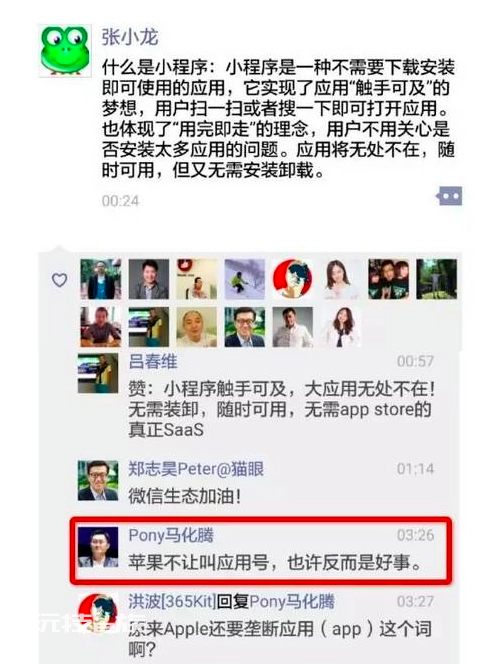The height and width of the screenshot is (664, 488).
Task: Tap the green frog avatar of 张小龙
Action: (65, 51)
